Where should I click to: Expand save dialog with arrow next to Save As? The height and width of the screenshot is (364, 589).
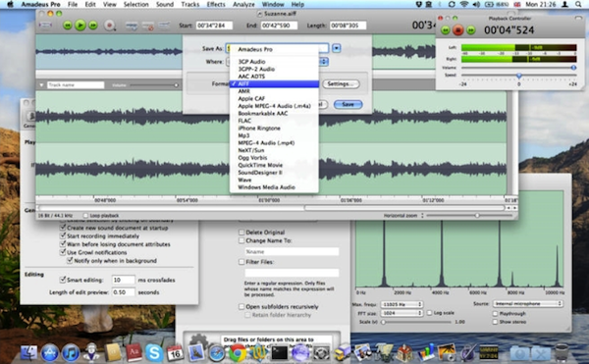pyautogui.click(x=336, y=48)
